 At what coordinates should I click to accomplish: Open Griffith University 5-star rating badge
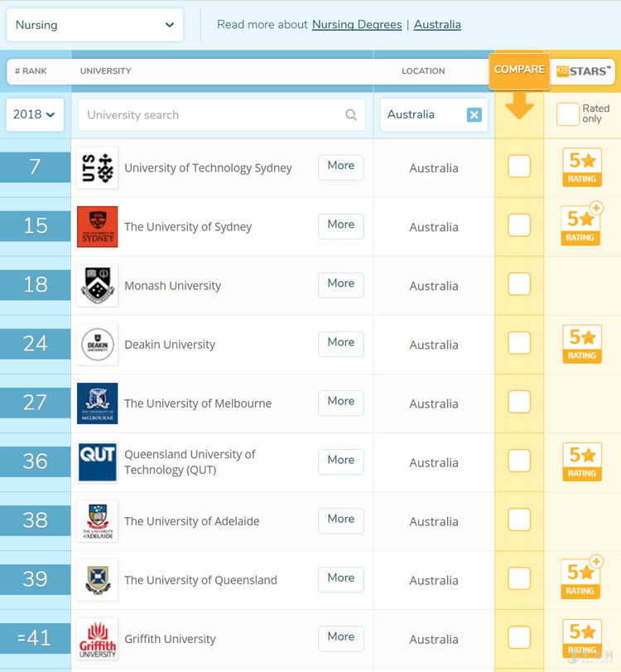(x=582, y=638)
